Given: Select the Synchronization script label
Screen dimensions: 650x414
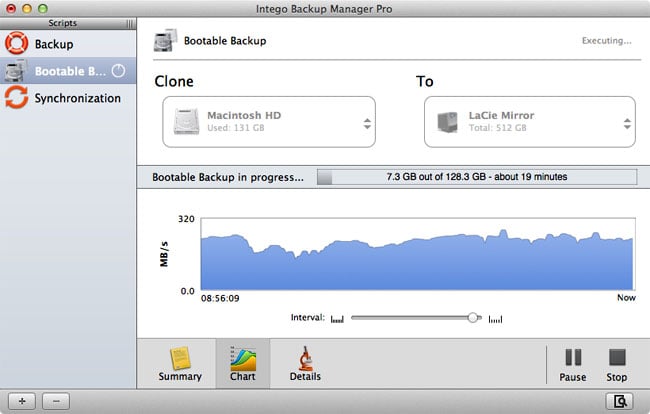Looking at the screenshot, I should [x=78, y=98].
